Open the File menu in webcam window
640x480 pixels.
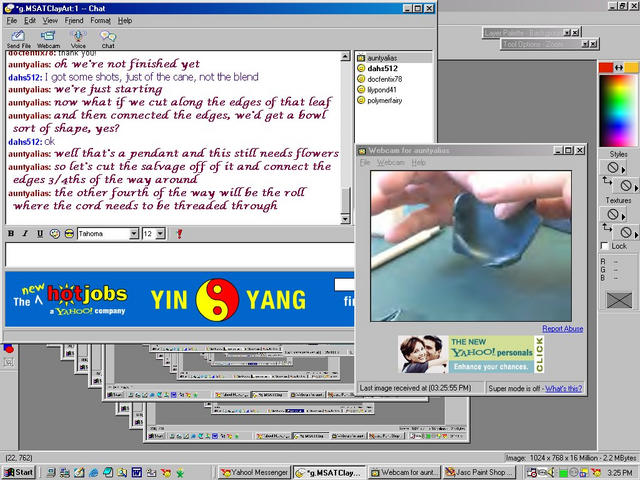pyautogui.click(x=364, y=162)
